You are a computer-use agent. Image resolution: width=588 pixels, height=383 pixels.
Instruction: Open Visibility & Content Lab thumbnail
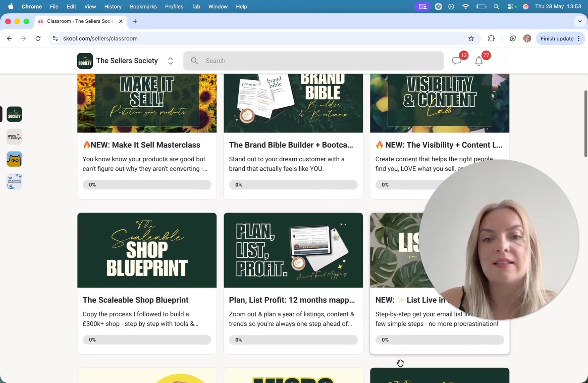pos(440,103)
